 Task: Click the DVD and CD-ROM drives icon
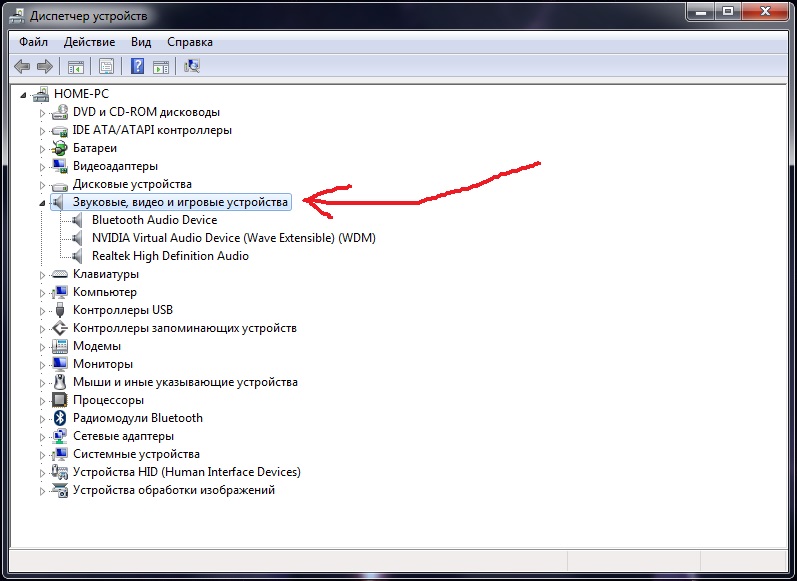coord(60,112)
